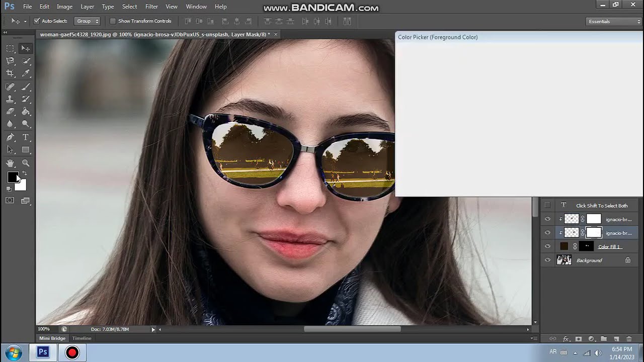Click the zoom percentage field in status bar
The height and width of the screenshot is (362, 644).
(44, 329)
